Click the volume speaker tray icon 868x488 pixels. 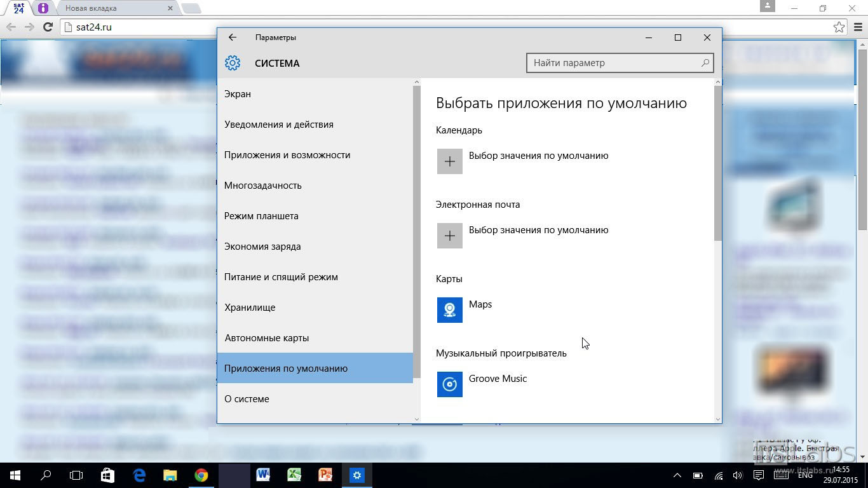(738, 475)
